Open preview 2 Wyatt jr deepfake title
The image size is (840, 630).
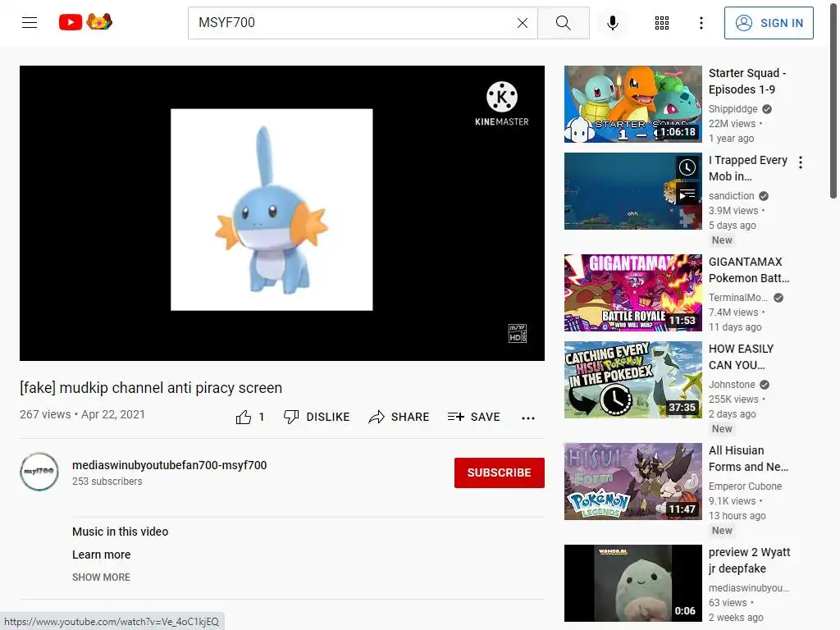point(750,559)
